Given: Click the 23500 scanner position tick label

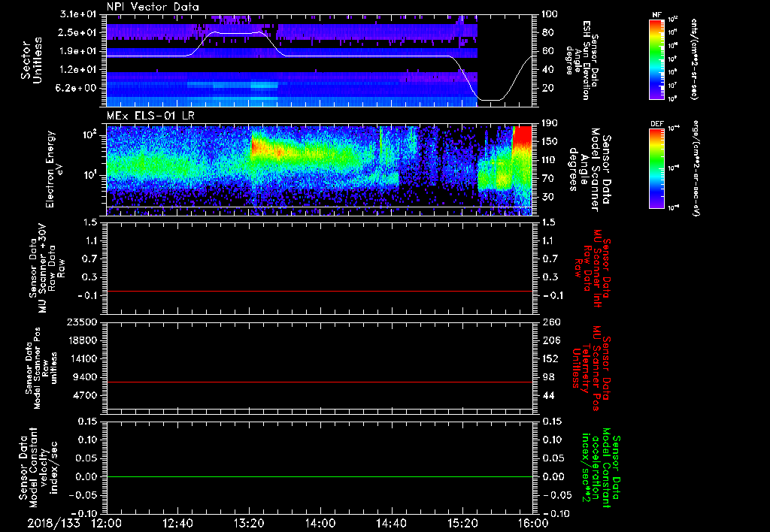Looking at the screenshot, I should coord(83,322).
